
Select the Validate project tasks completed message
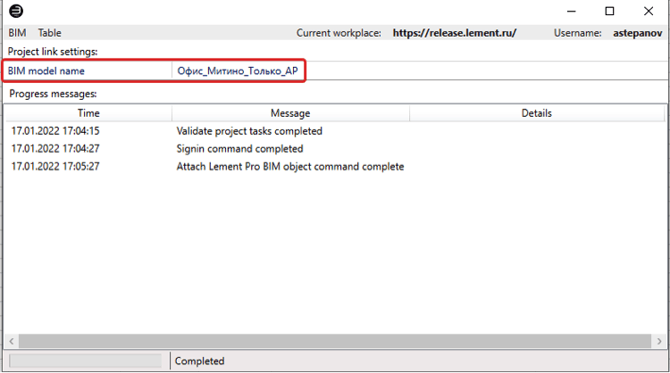point(250,131)
